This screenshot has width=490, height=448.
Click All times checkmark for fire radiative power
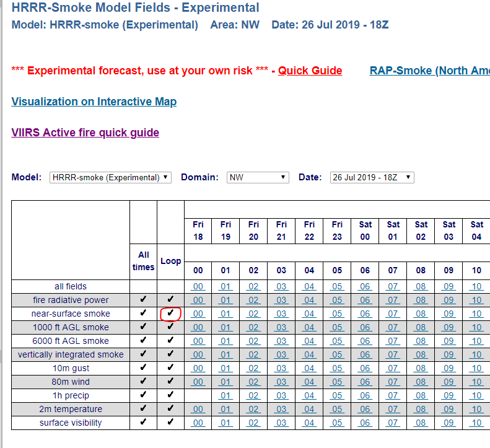pyautogui.click(x=143, y=300)
